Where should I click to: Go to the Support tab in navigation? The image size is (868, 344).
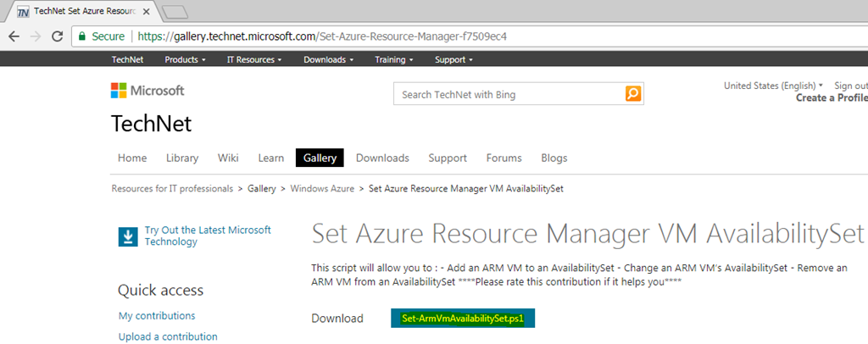(448, 158)
